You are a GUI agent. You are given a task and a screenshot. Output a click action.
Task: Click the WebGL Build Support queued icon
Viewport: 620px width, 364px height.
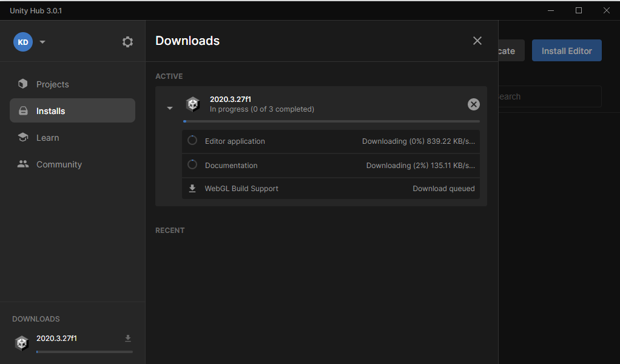pyautogui.click(x=192, y=189)
